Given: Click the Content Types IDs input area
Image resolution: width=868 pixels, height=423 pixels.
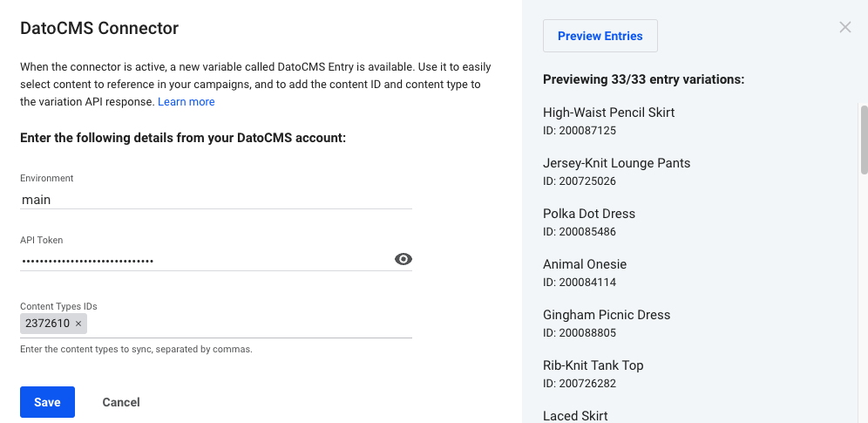Looking at the screenshot, I should 249,324.
